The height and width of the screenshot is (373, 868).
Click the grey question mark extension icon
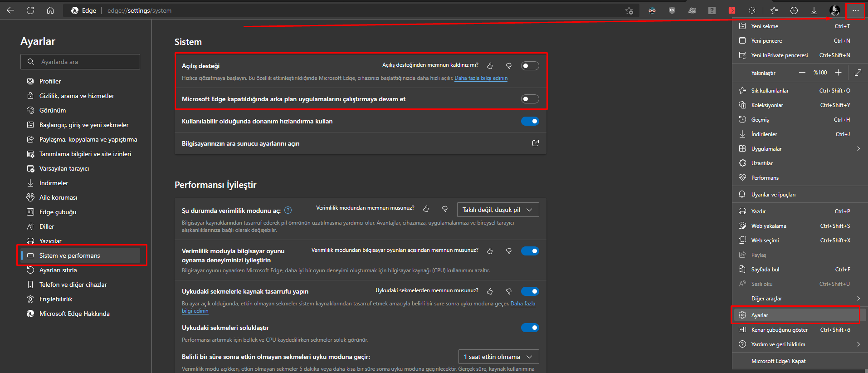[x=712, y=10]
